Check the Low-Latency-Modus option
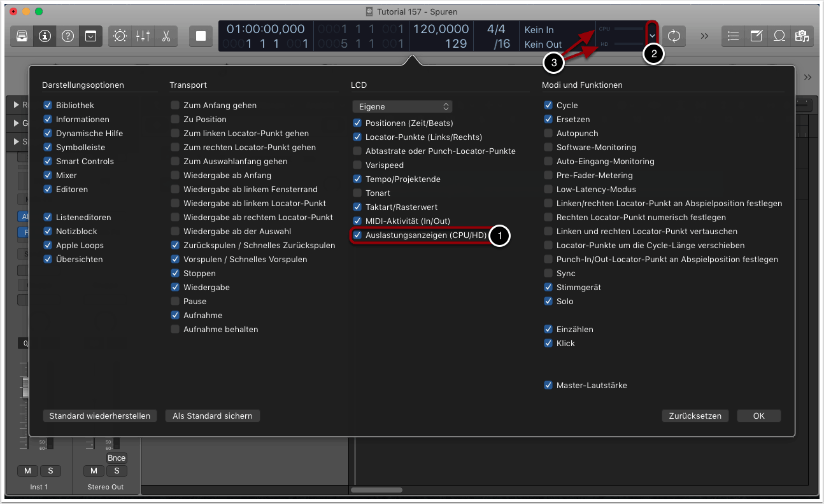The image size is (824, 504). 548,189
